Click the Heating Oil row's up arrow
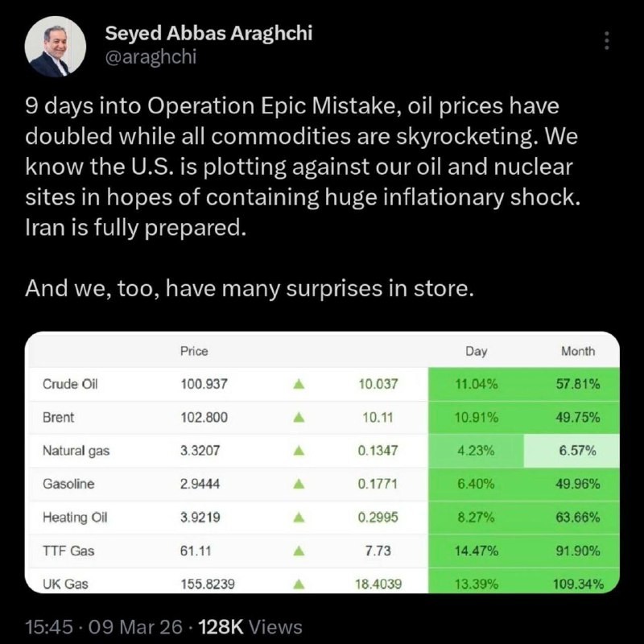This screenshot has height=644, width=644. click(x=298, y=518)
